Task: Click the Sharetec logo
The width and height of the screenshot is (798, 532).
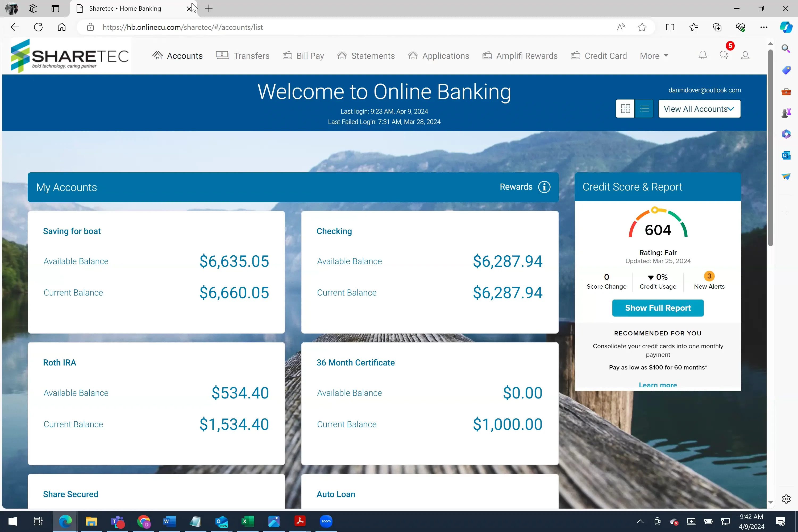Action: 69,56
